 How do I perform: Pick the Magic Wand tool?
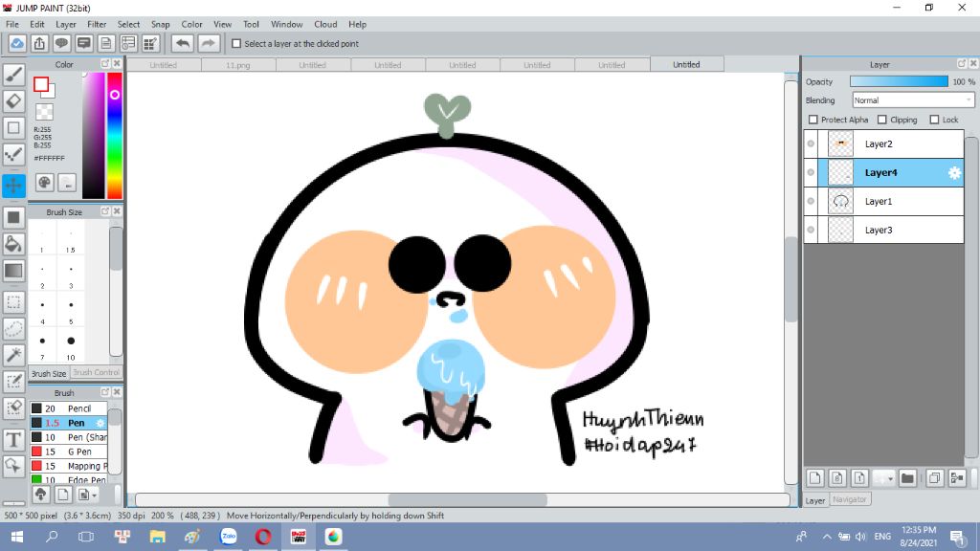coord(13,355)
